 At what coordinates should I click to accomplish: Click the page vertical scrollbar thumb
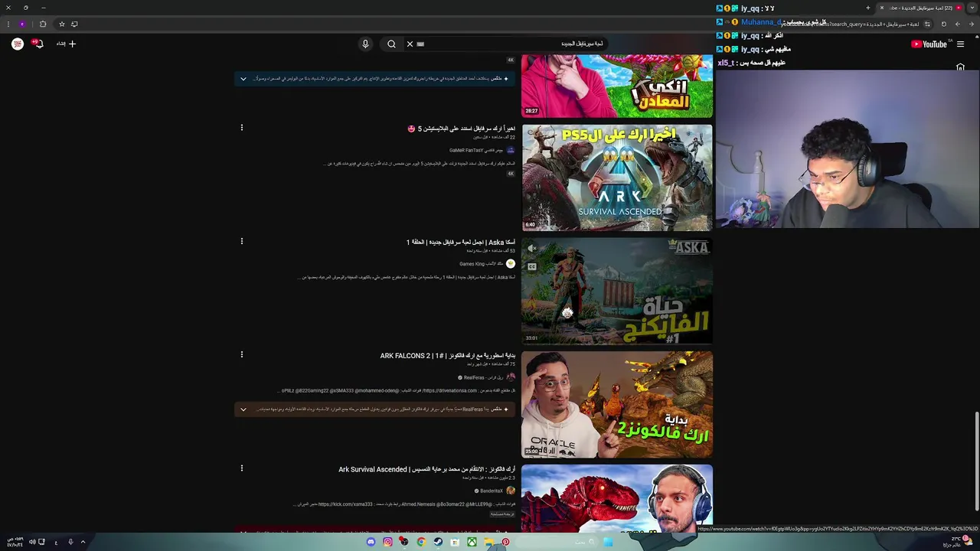click(x=976, y=461)
